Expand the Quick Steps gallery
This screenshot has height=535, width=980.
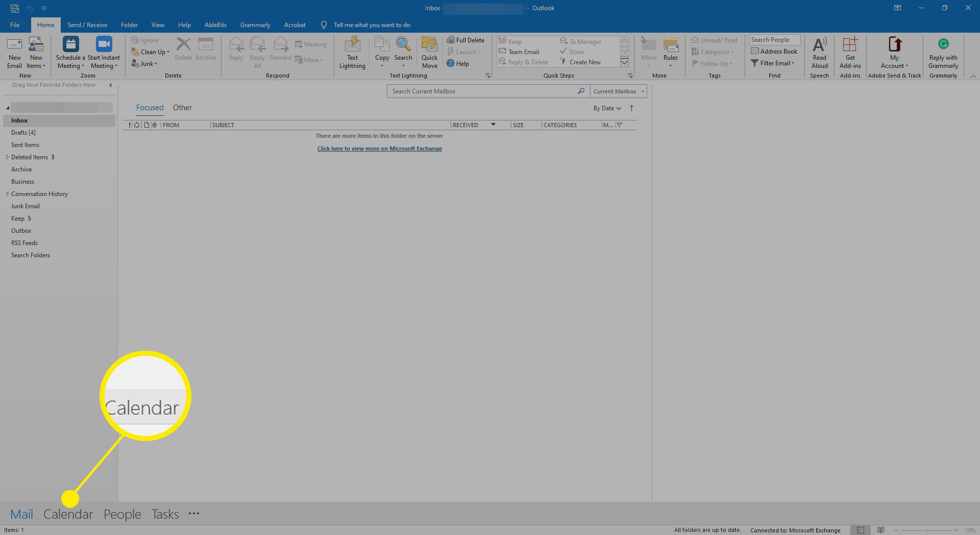[624, 62]
